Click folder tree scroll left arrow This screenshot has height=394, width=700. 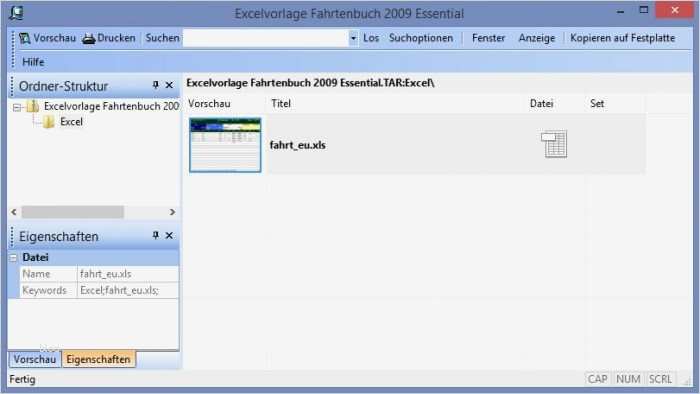tap(14, 212)
